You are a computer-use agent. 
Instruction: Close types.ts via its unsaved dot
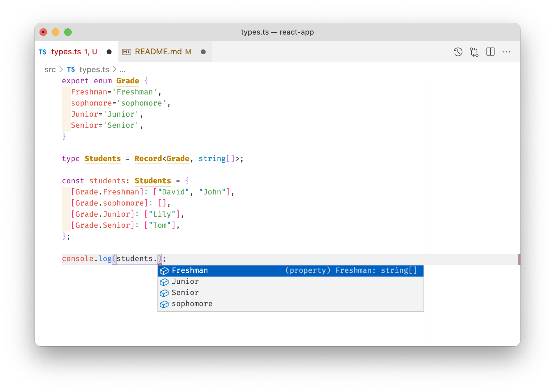pos(109,52)
